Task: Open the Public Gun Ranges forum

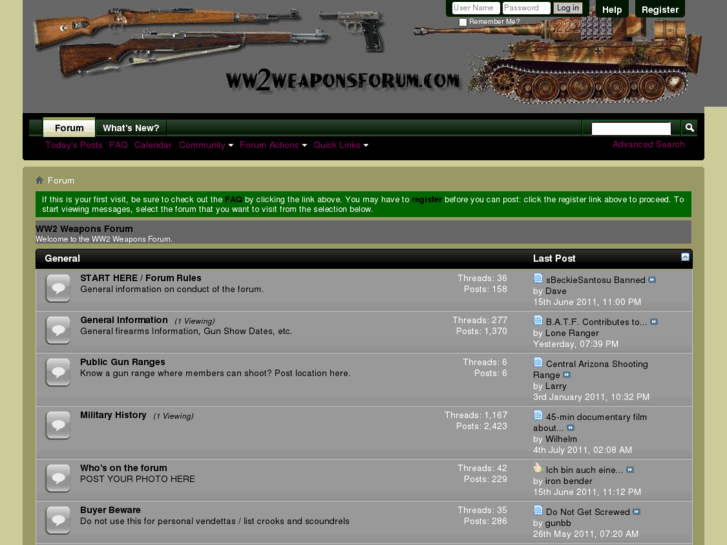Action: [122, 362]
